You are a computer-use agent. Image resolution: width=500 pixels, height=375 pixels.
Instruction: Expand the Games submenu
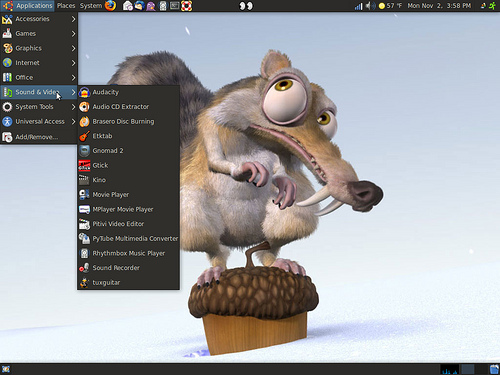[x=39, y=33]
